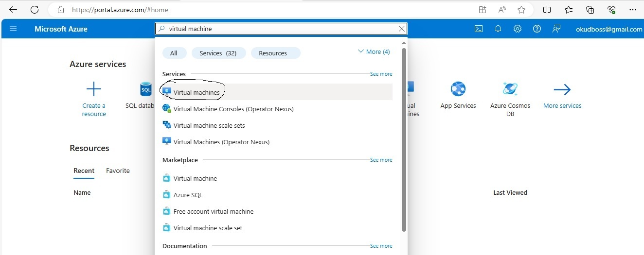Open the Azure portal hamburger menu
644x255 pixels.
pyautogui.click(x=13, y=29)
